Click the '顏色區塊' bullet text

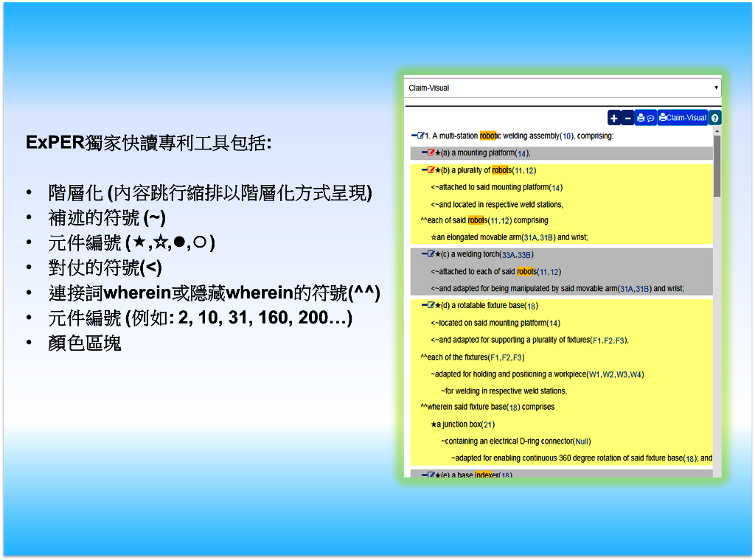[x=85, y=343]
